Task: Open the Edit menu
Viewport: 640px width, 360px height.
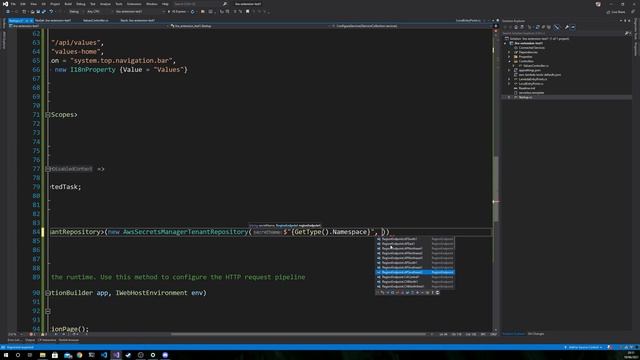Action: click(23, 4)
